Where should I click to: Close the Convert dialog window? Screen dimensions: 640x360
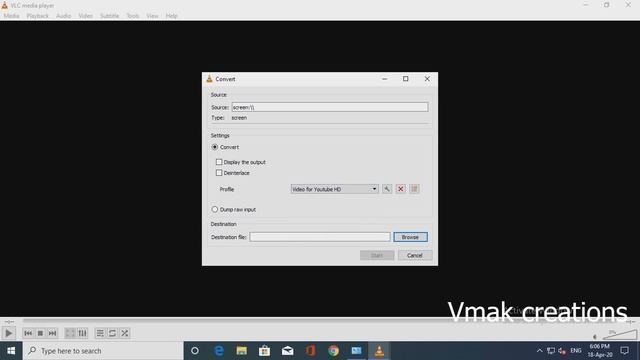[x=427, y=79]
